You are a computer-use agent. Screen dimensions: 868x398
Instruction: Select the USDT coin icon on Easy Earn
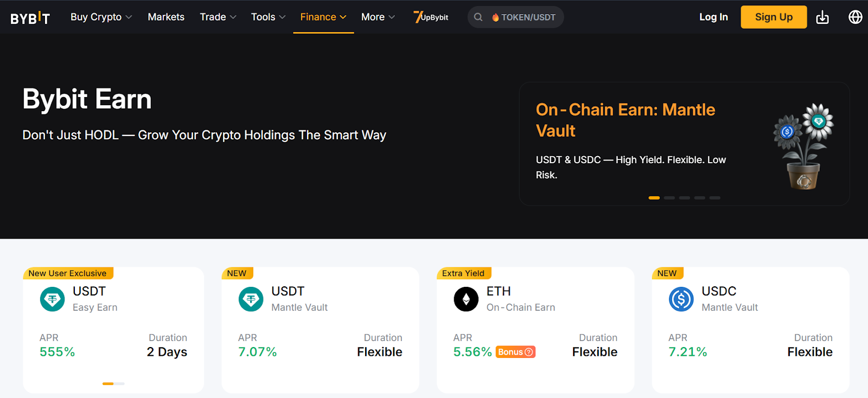coord(52,299)
